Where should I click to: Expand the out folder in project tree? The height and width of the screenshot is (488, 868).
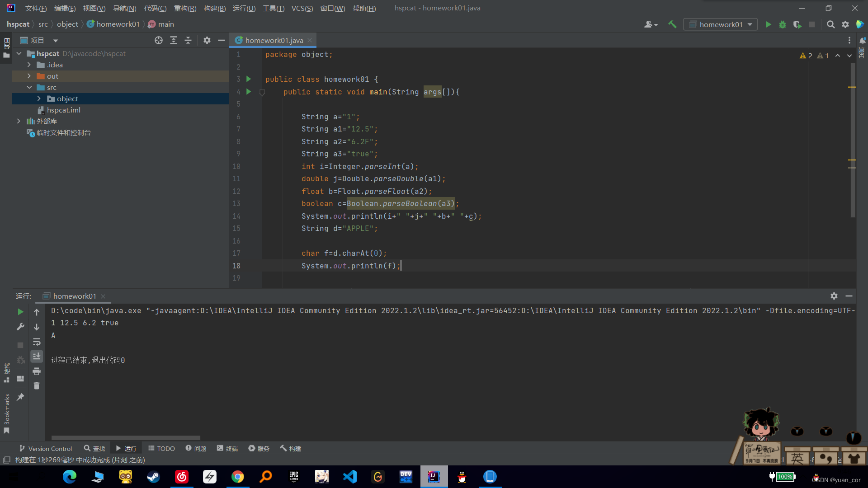click(x=29, y=76)
